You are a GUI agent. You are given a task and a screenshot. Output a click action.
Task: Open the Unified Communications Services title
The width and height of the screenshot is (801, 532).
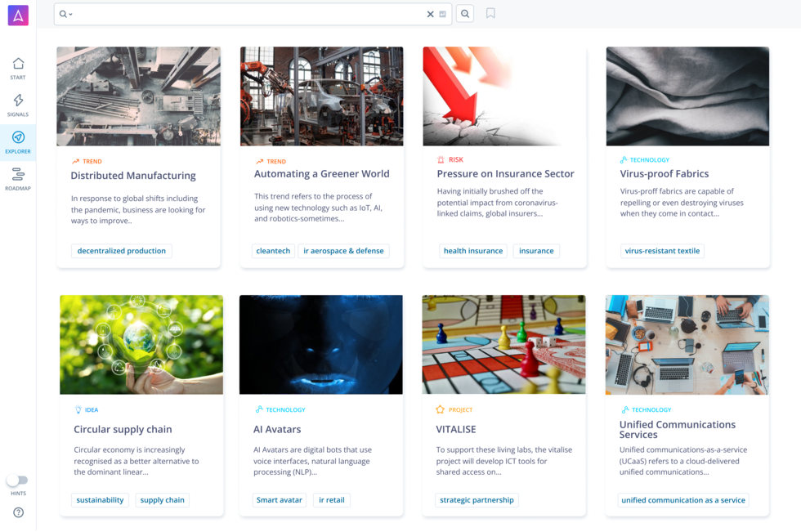point(678,429)
